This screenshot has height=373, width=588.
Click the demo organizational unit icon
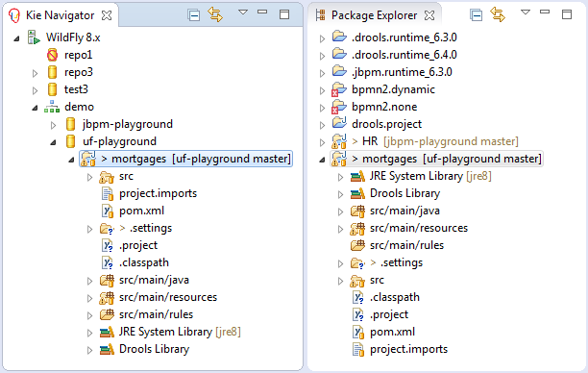(x=52, y=107)
